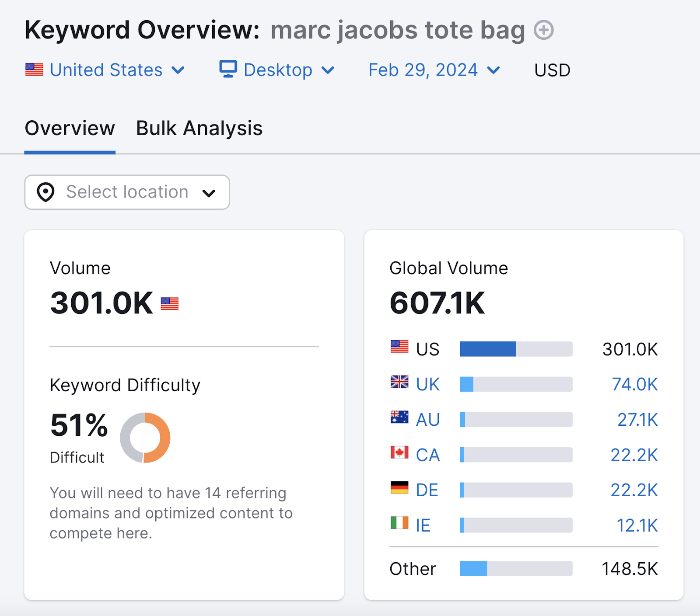This screenshot has height=616, width=700.
Task: Open the DE country link
Action: click(427, 490)
